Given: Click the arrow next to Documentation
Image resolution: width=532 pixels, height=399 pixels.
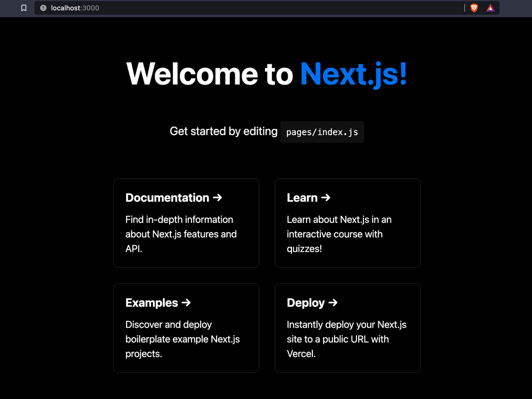Looking at the screenshot, I should coord(217,197).
